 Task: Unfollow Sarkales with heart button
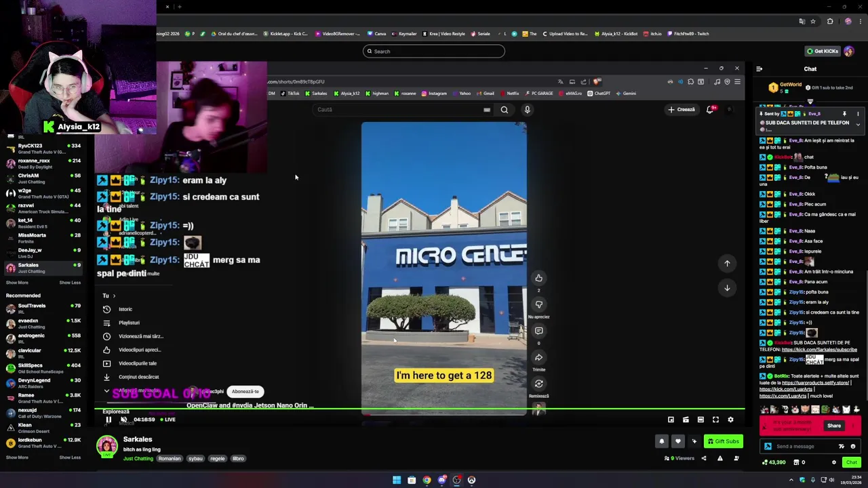[x=677, y=441]
